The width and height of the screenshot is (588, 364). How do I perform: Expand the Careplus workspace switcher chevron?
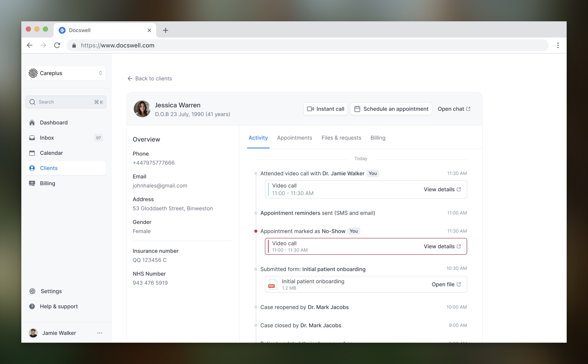point(100,73)
